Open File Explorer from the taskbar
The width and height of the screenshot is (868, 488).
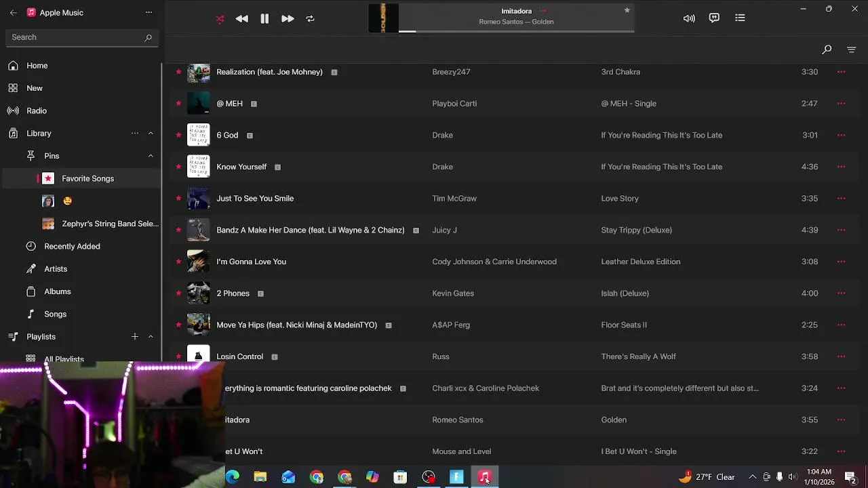pyautogui.click(x=260, y=477)
